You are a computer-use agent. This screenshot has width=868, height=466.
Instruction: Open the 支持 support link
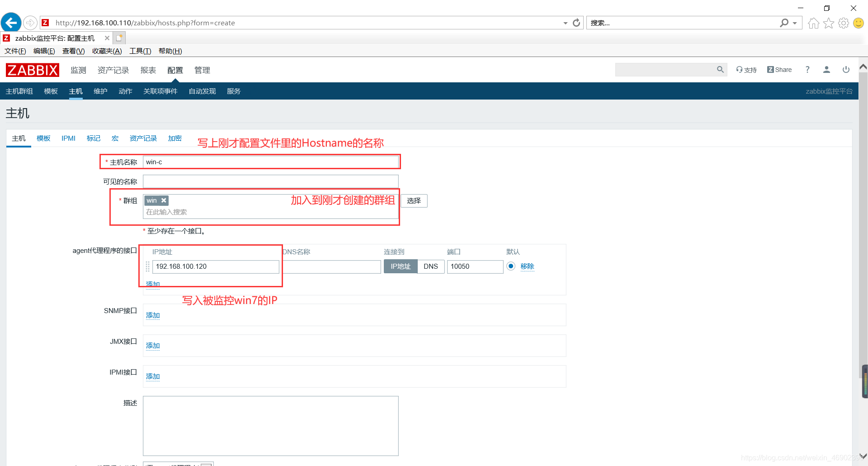tap(746, 70)
